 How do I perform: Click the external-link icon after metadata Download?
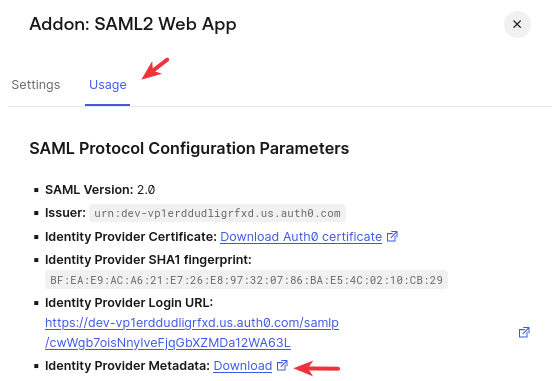pos(282,365)
